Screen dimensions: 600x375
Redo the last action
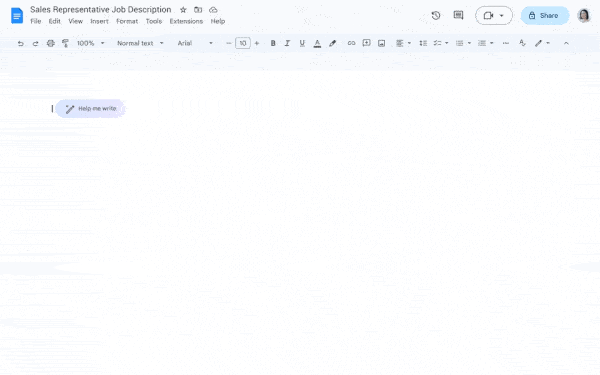(x=35, y=43)
